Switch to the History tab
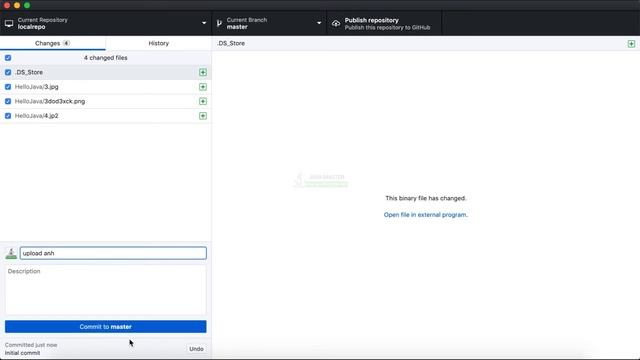 (x=159, y=43)
